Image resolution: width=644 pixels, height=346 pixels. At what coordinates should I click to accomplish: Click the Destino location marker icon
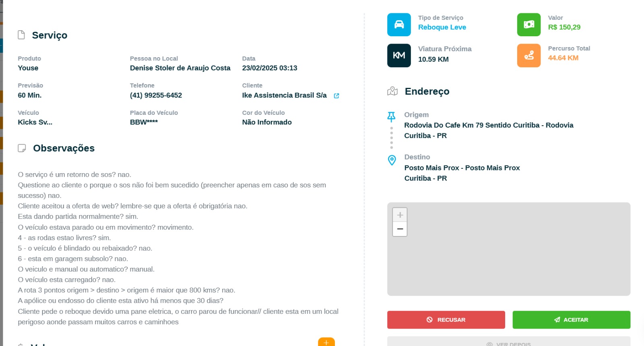click(x=392, y=160)
